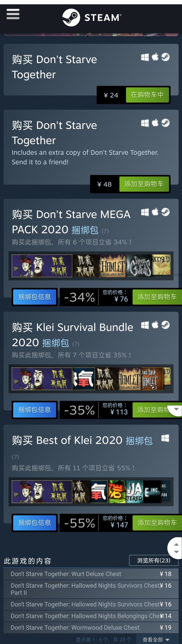Click the question mark beside Klei Survival Bundle
The width and height of the screenshot is (182, 644).
(76, 344)
